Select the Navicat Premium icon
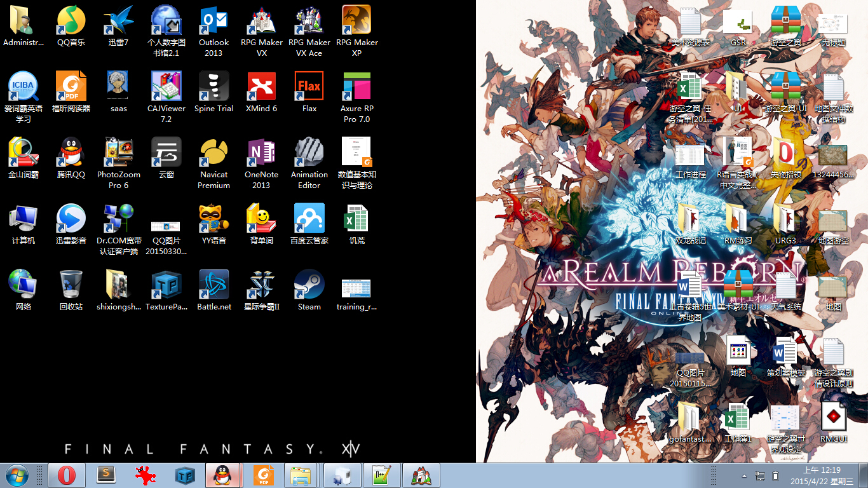 214,164
